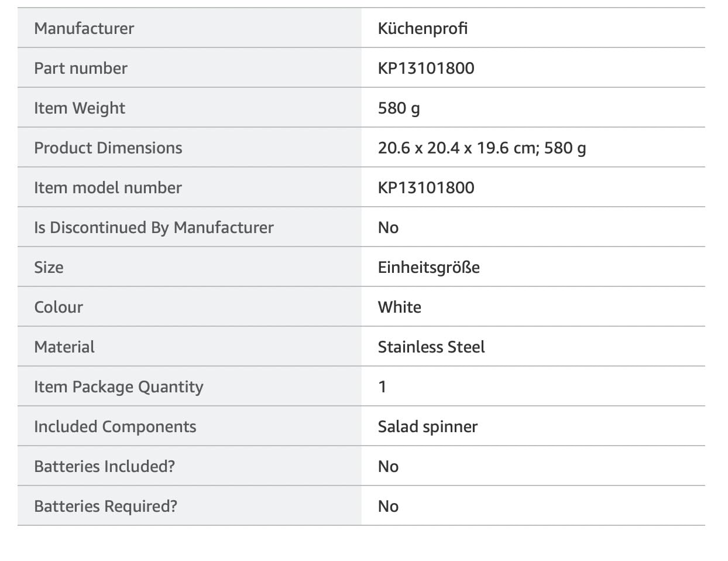The width and height of the screenshot is (728, 561).
Task: Click the Manufacturer label cell
Action: tap(189, 28)
